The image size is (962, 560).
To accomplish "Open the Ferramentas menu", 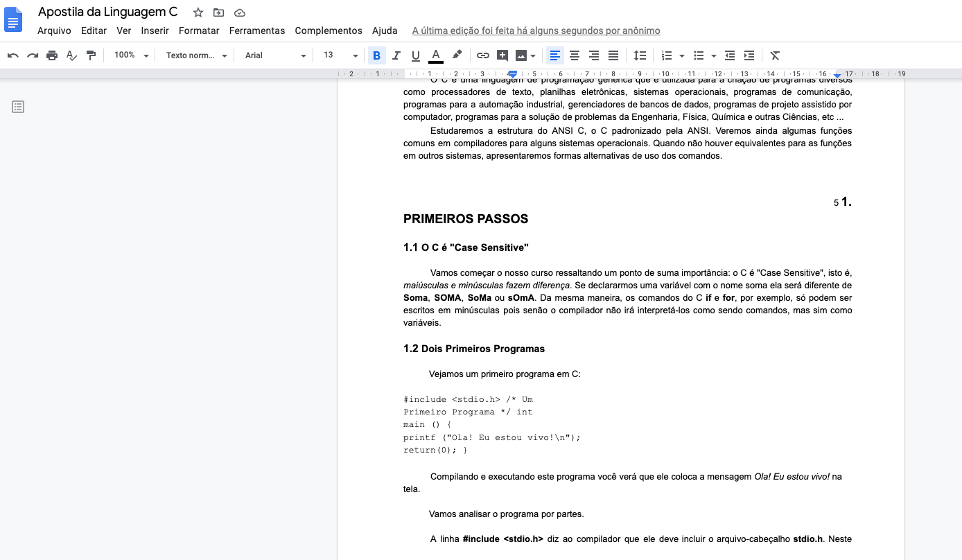I will [x=257, y=30].
